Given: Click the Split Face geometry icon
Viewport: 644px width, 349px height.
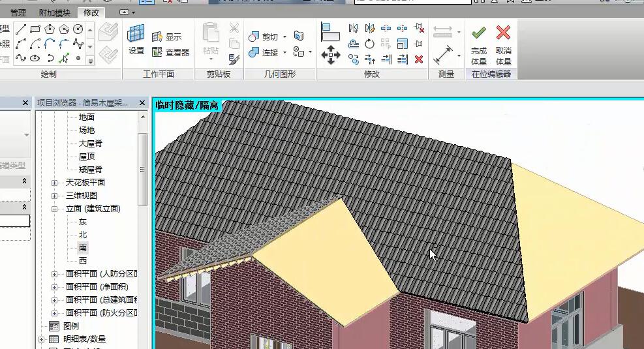Looking at the screenshot, I should coord(299,36).
